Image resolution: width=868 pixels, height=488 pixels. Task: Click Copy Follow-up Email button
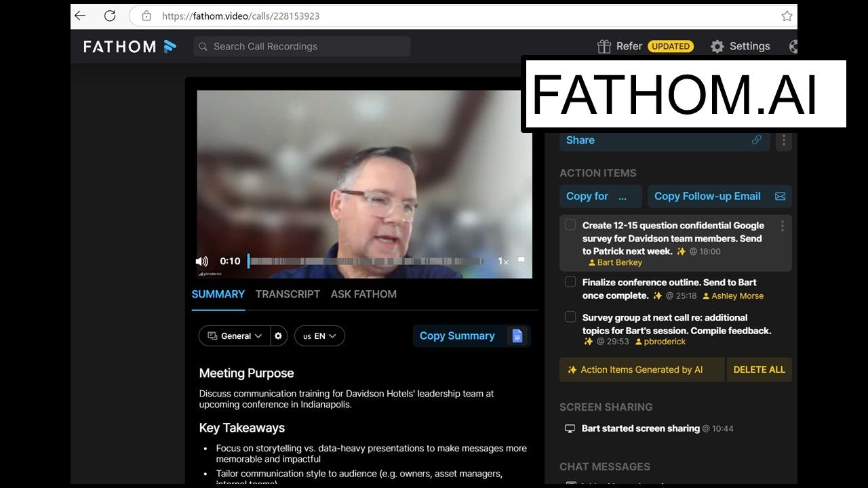click(x=719, y=196)
